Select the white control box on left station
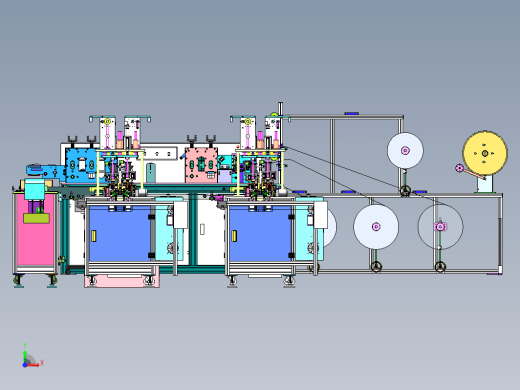This screenshot has width=520, height=390. pos(180,215)
